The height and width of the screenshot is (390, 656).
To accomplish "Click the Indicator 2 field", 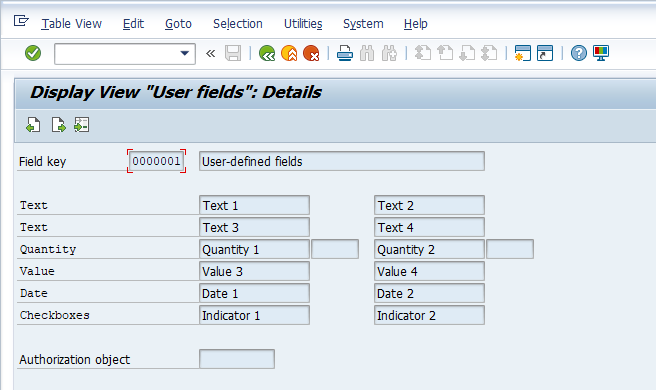I will (429, 315).
